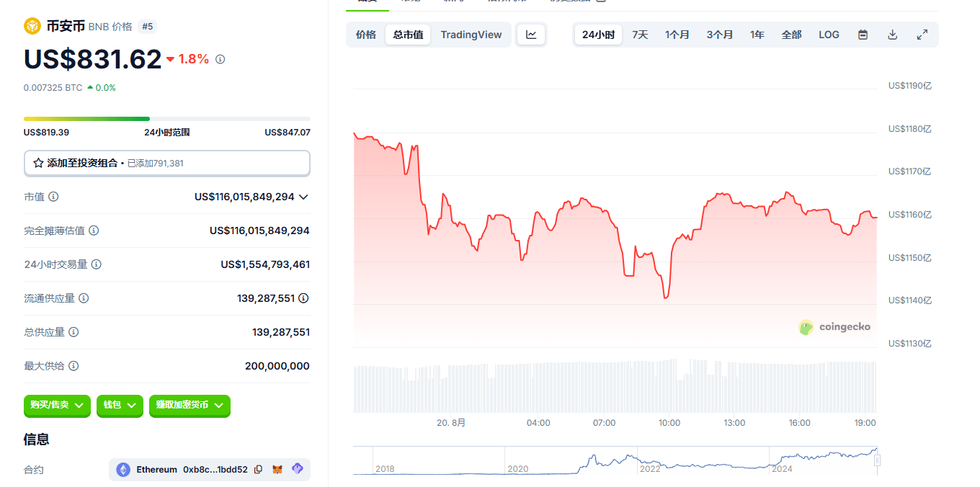980x487 pixels.
Task: Click the purple wallet icon in contract row
Action: click(x=298, y=469)
